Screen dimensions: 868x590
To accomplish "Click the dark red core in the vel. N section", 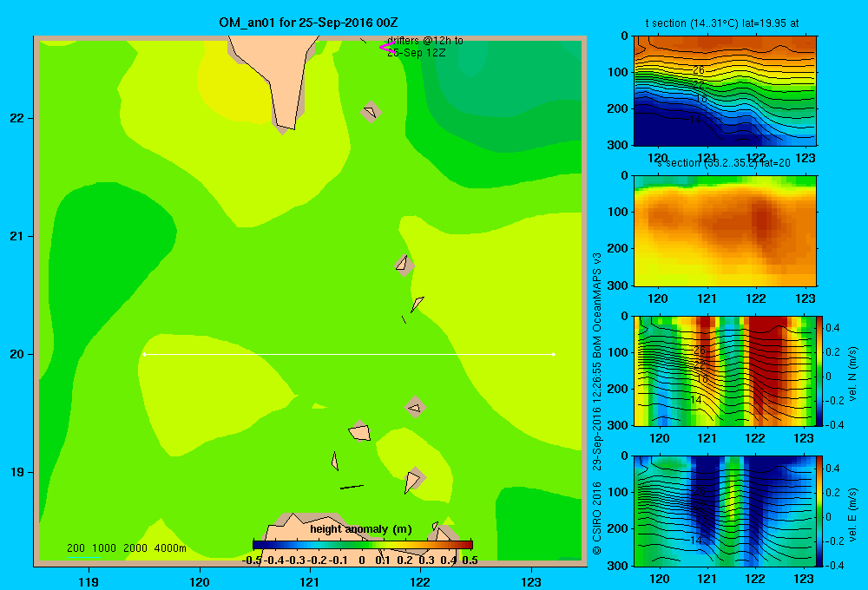I will (766, 365).
